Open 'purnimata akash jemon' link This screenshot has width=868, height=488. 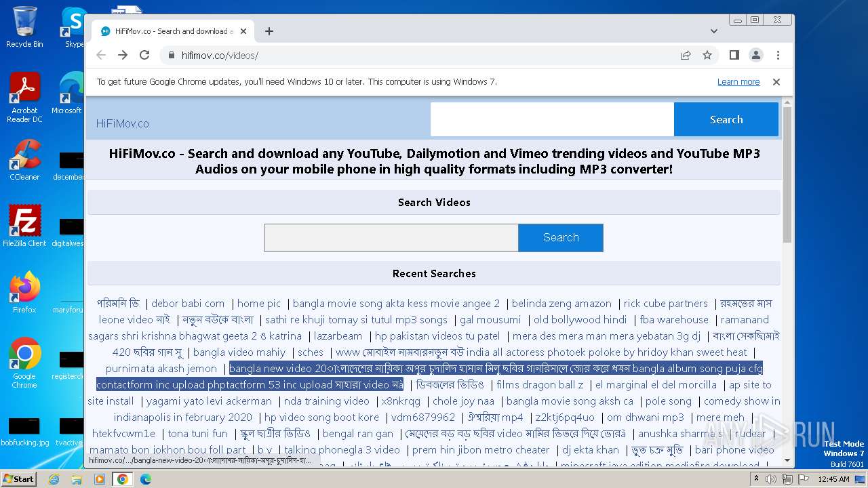coord(161,369)
